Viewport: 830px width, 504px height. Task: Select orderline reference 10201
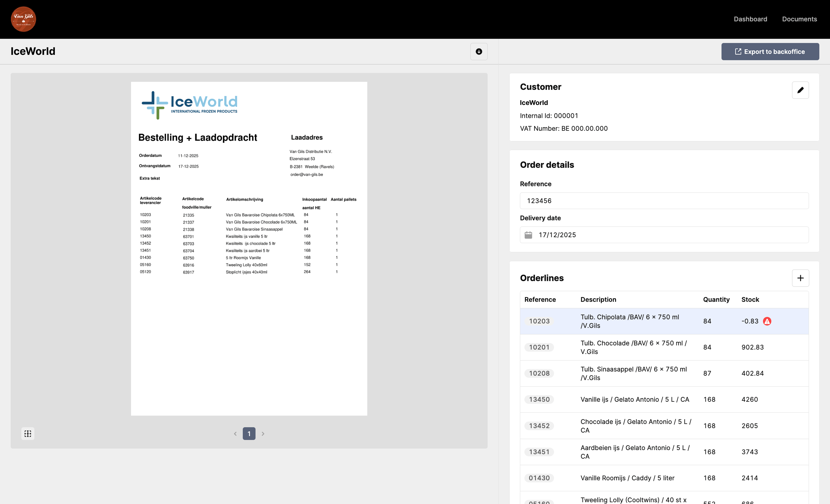[x=539, y=347]
